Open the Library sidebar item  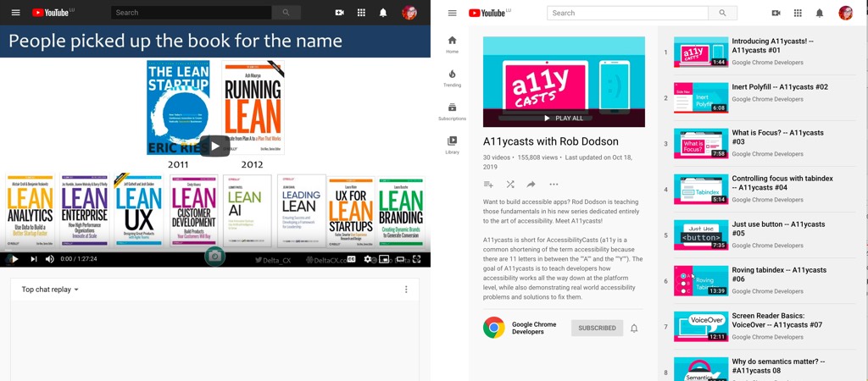point(452,145)
